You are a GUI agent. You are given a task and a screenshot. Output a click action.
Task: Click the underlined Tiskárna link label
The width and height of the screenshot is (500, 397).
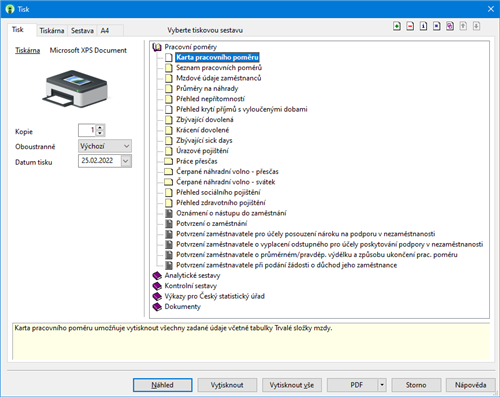(x=27, y=50)
